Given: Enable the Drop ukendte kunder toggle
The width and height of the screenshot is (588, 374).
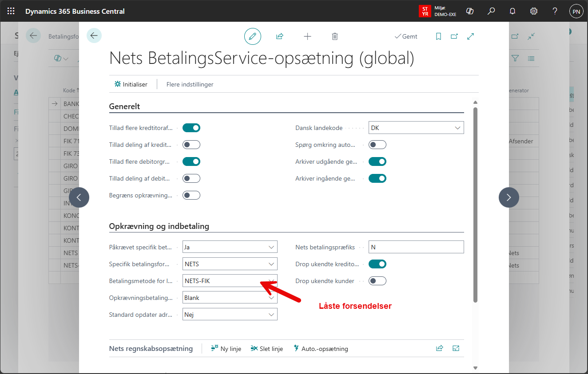Looking at the screenshot, I should pyautogui.click(x=377, y=281).
